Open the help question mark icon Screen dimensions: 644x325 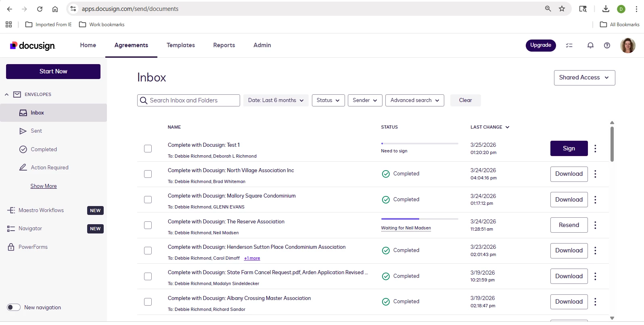pos(607,46)
